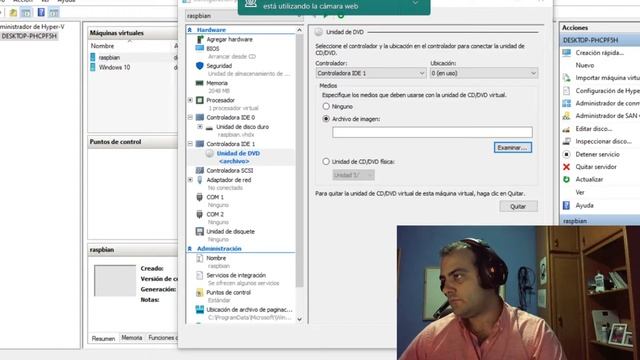Image resolution: width=640 pixels, height=360 pixels.
Task: Open Ubicación de archivo de paginación icon
Action: point(200,310)
